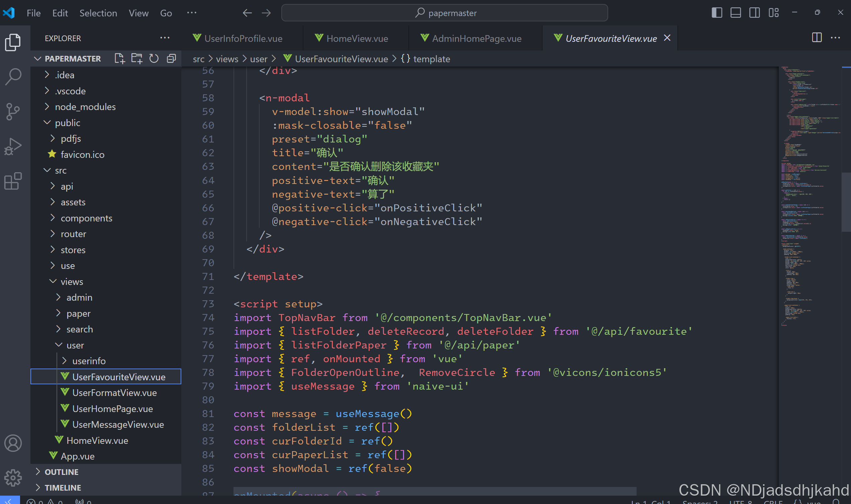Toggle the primary side bar visibility
The width and height of the screenshot is (851, 504).
(x=717, y=13)
